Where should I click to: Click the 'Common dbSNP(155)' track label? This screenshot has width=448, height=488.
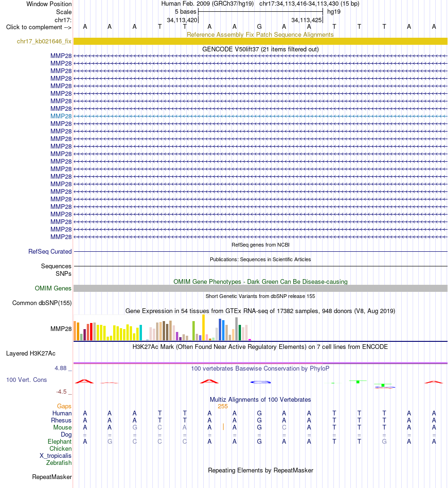tap(41, 303)
